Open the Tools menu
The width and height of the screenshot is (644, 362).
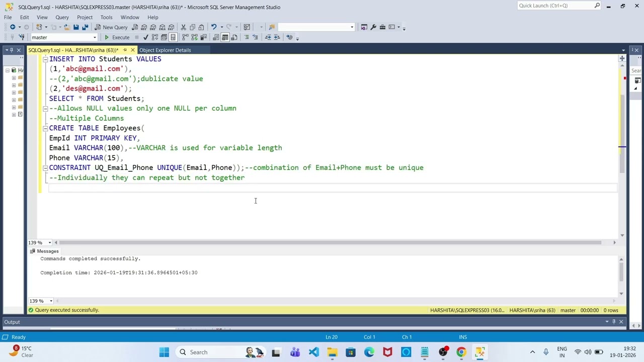coord(106,17)
